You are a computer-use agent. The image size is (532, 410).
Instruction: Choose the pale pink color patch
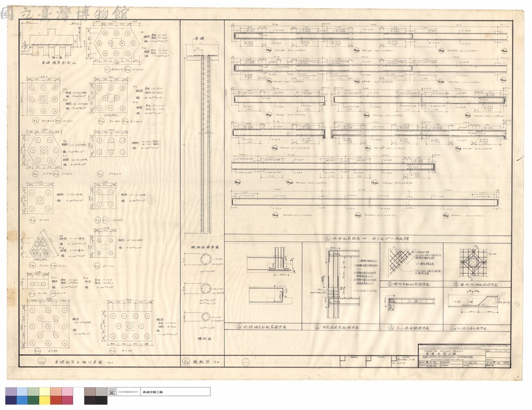67,392
